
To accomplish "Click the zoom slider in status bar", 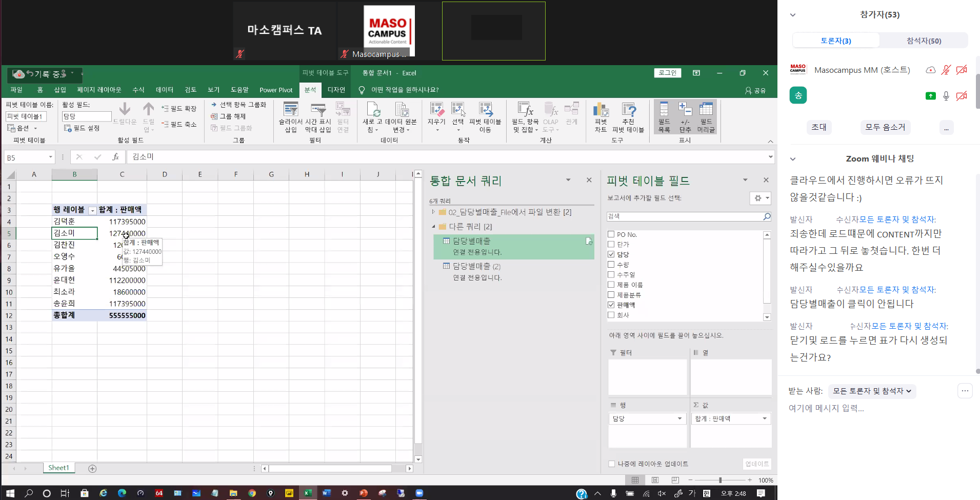I will pos(720,480).
